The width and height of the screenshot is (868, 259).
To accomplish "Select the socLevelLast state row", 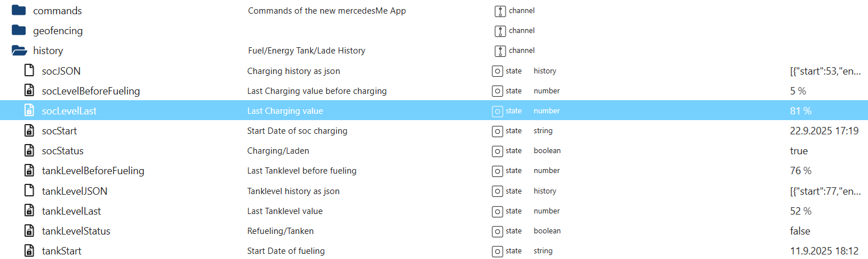I will tap(69, 111).
